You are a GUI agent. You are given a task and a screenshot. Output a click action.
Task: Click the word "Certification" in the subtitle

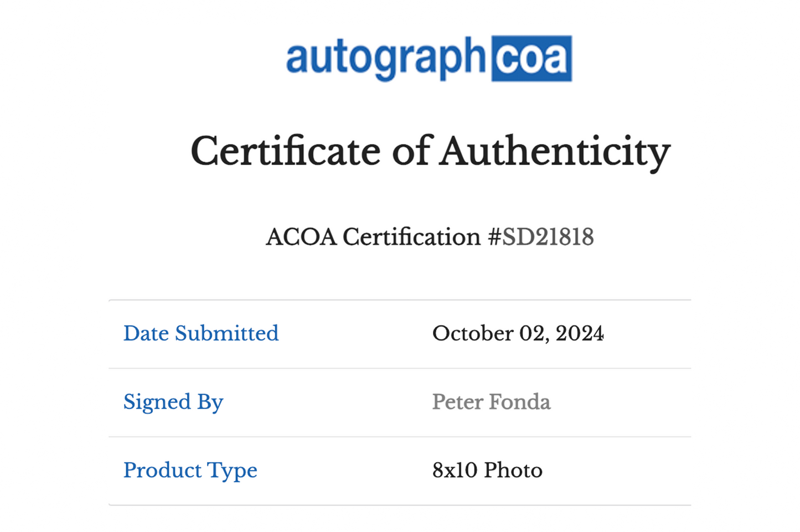point(411,237)
